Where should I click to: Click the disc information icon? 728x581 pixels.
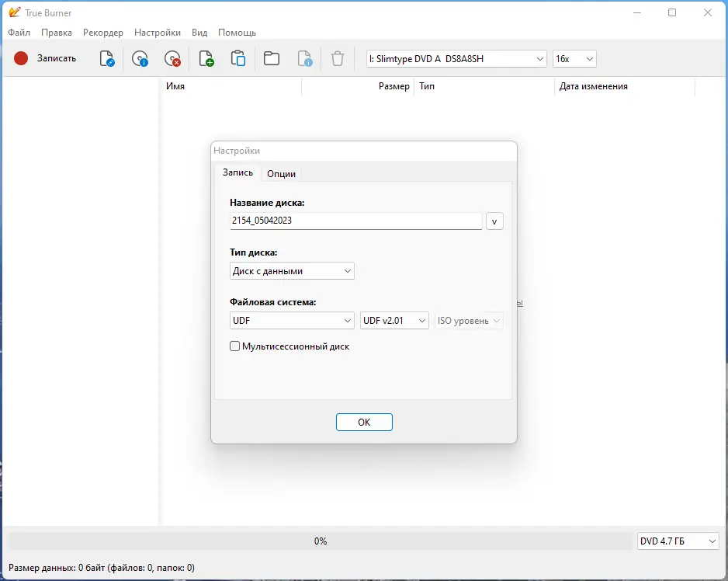[140, 58]
